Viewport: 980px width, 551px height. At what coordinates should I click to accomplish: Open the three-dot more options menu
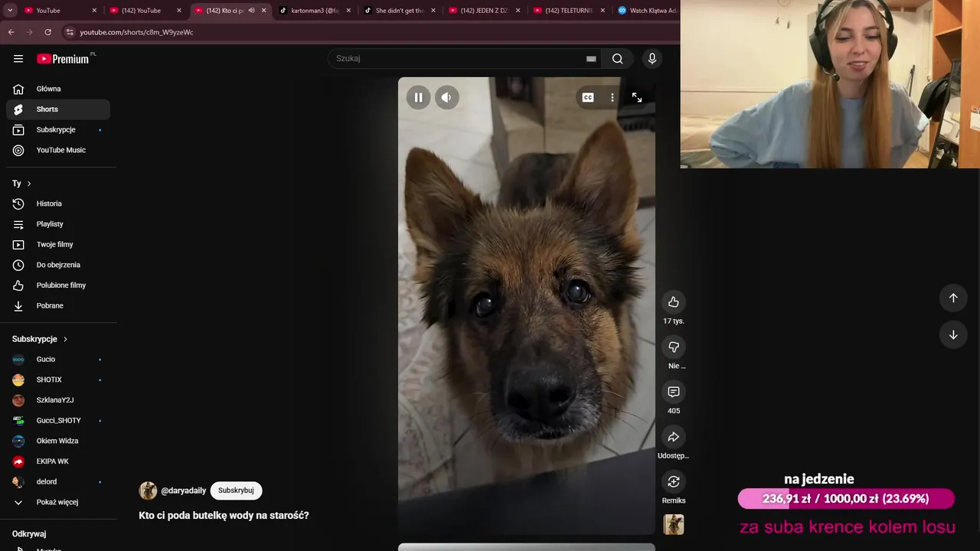(612, 97)
